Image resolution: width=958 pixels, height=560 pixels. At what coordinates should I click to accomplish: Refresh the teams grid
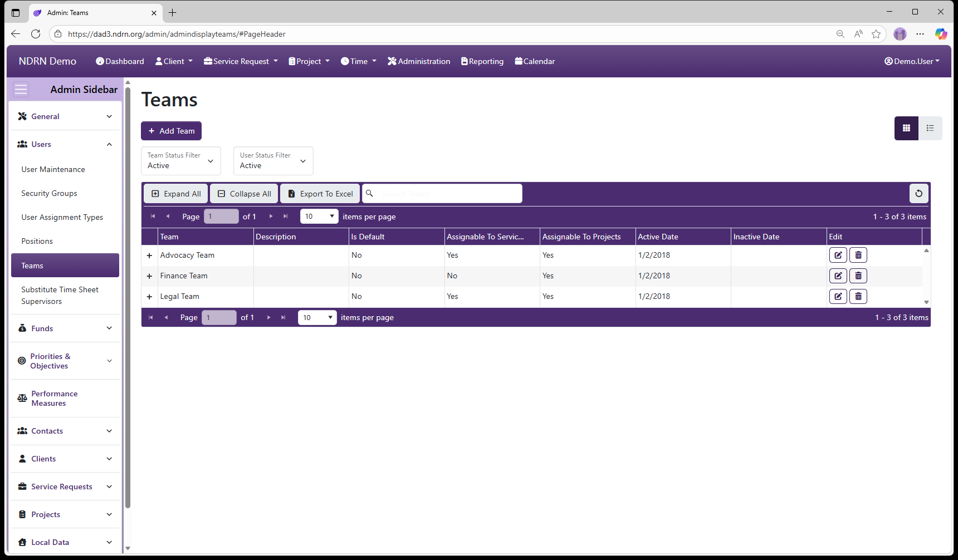(919, 194)
